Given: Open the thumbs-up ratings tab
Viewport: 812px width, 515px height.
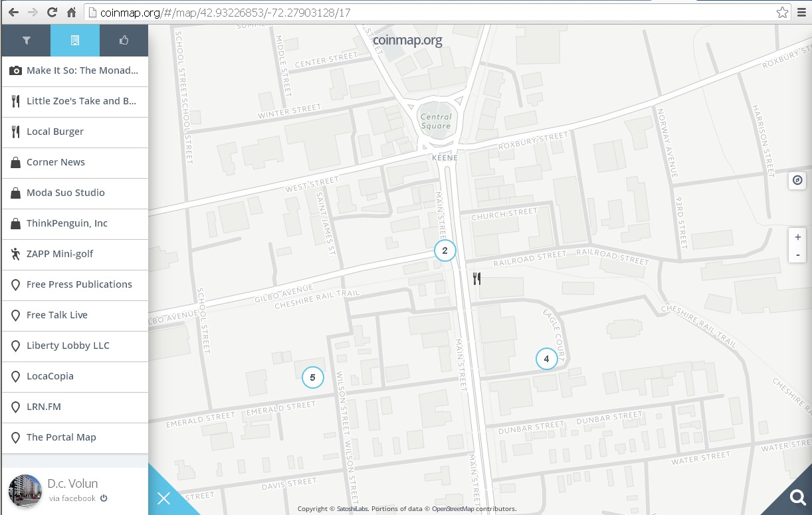Looking at the screenshot, I should pyautogui.click(x=124, y=41).
